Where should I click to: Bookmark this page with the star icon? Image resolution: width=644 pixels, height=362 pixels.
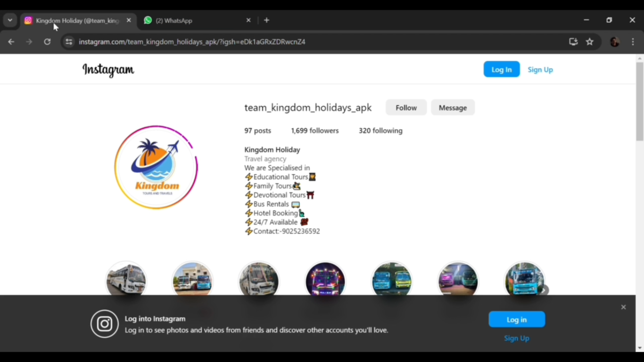click(x=589, y=42)
